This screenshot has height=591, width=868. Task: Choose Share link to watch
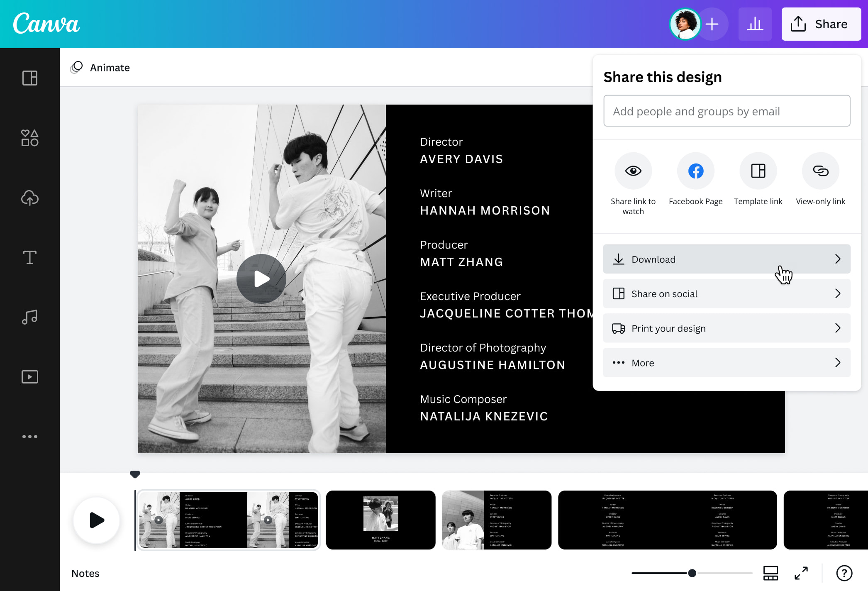(633, 171)
